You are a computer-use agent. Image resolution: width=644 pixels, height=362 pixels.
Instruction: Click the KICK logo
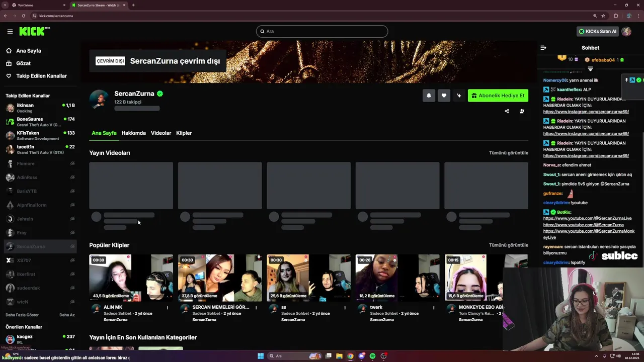coord(34,31)
